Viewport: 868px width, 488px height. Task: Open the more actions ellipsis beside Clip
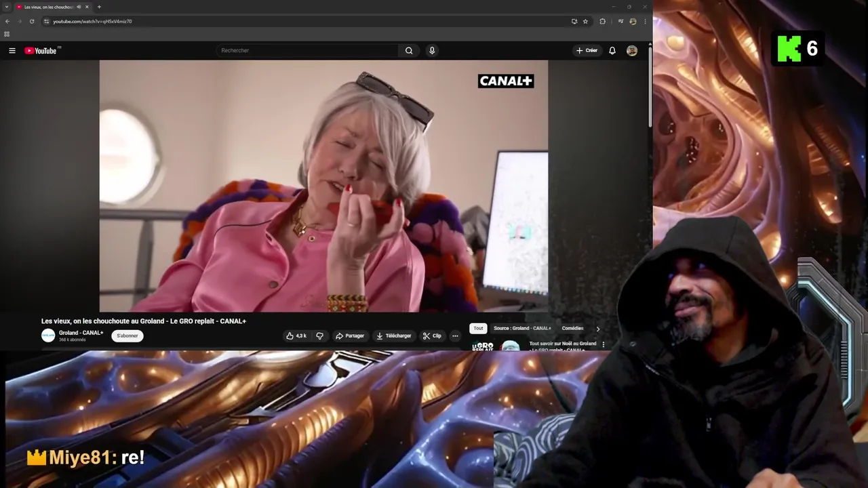tap(455, 335)
